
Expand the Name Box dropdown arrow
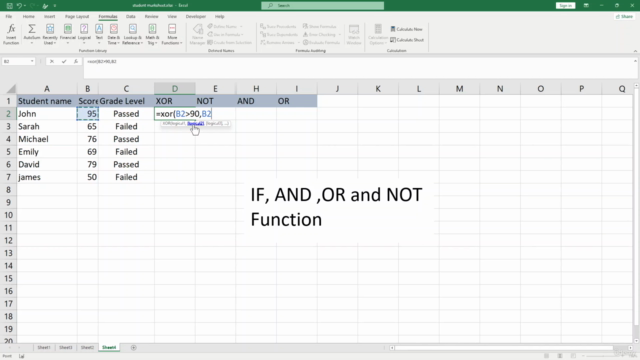point(32,61)
